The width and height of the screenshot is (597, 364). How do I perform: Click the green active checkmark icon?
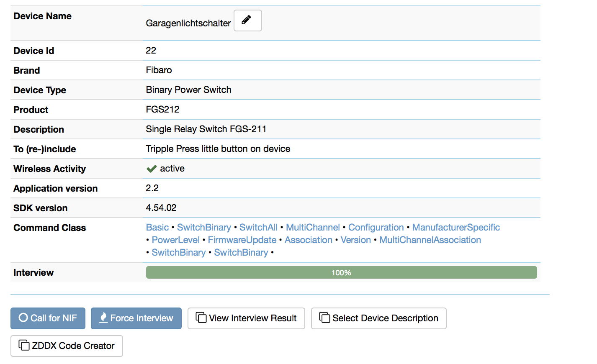click(152, 169)
